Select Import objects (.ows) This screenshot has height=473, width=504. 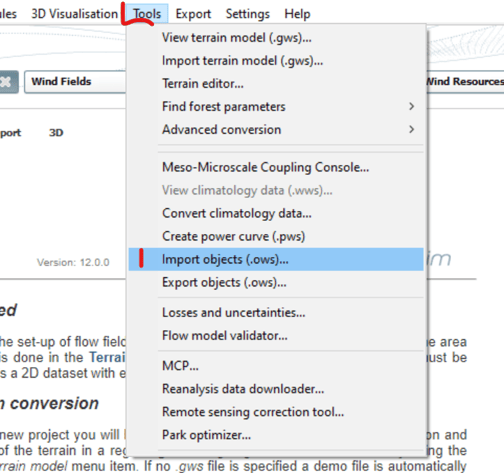tap(276, 259)
